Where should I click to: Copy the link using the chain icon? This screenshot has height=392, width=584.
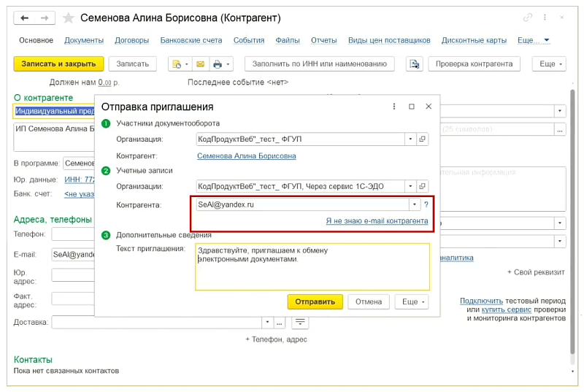[527, 18]
